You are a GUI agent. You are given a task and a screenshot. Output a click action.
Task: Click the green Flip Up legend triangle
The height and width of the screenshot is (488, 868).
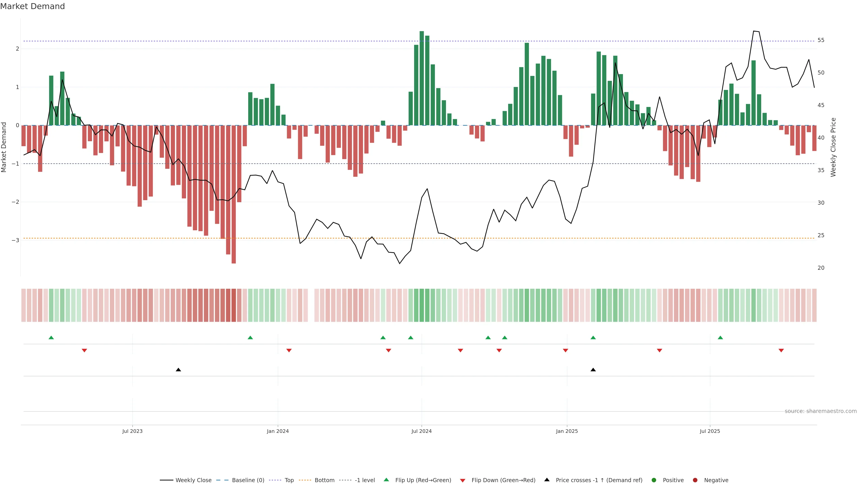coord(387,480)
